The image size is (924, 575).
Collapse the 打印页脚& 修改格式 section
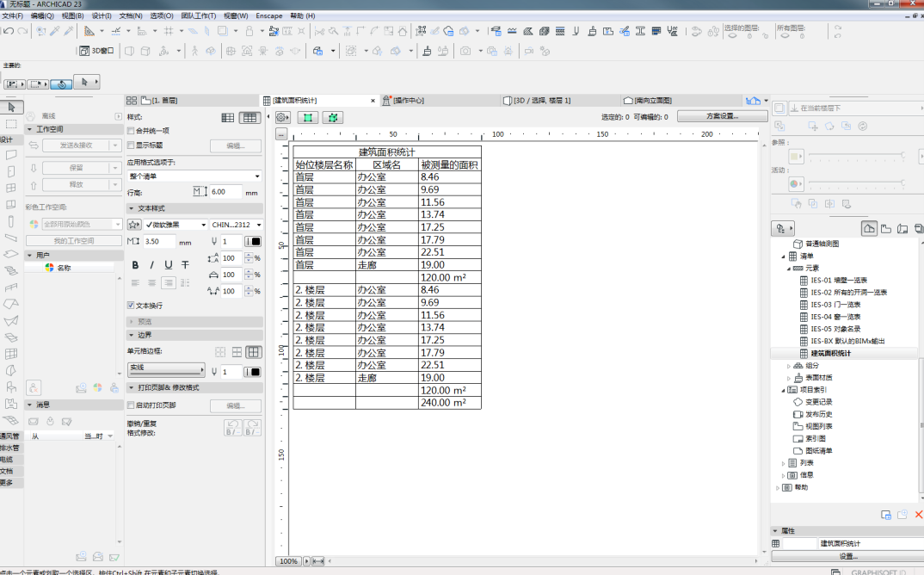coord(131,387)
